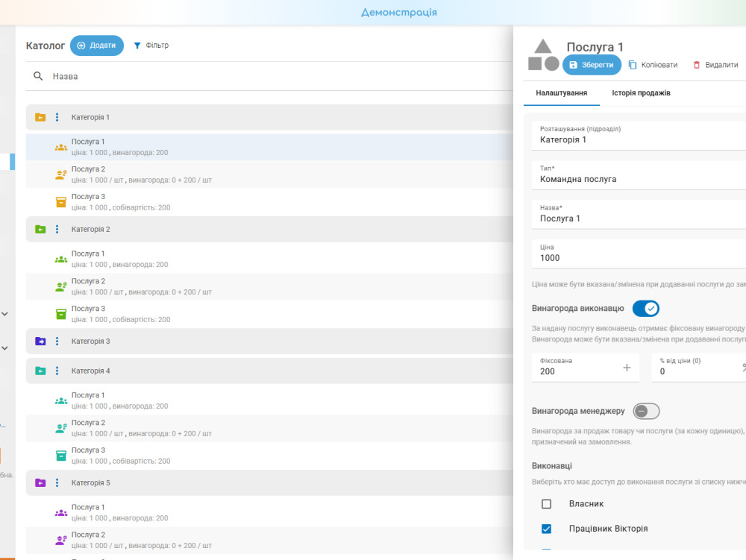Enable Винагорода менеджеру switch
The height and width of the screenshot is (560, 746).
pyautogui.click(x=646, y=411)
